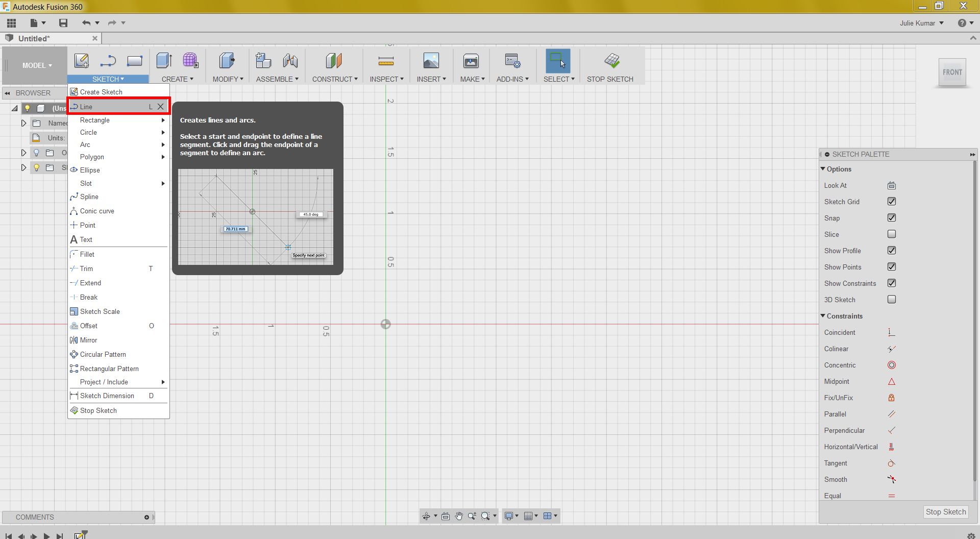Image resolution: width=980 pixels, height=539 pixels.
Task: Choose Spline from the Sketch menu
Action: [x=89, y=197]
